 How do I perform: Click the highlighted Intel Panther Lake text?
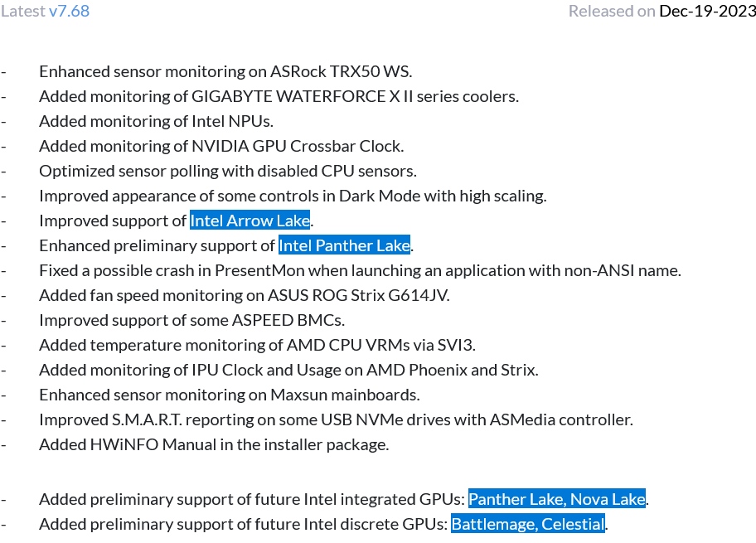[344, 245]
